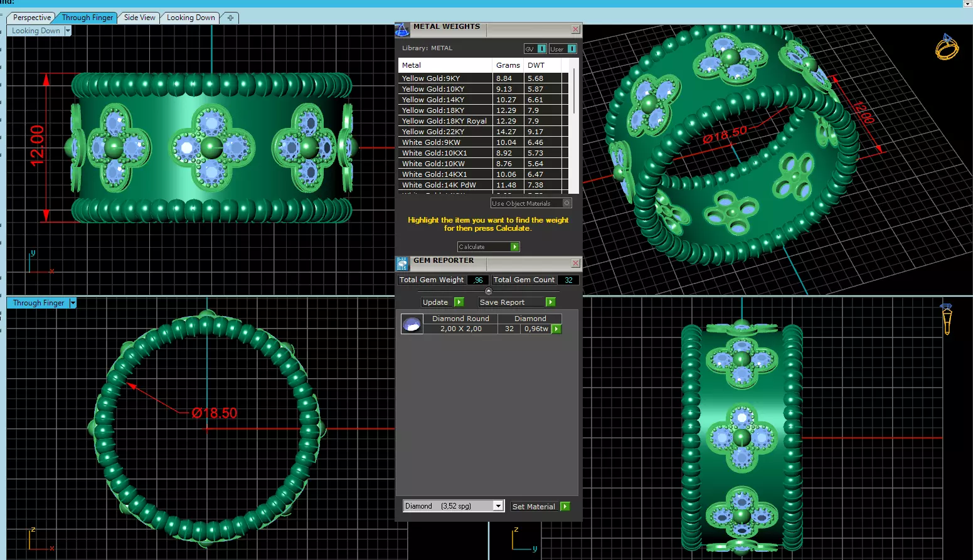
Task: Click the green arrow next to 0,96tw
Action: pyautogui.click(x=556, y=329)
